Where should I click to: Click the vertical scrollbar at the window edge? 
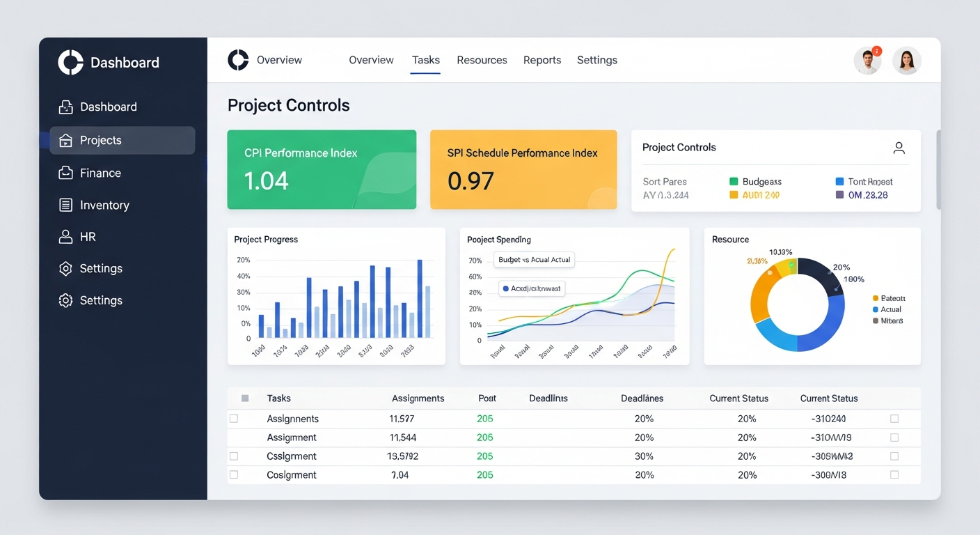click(x=939, y=169)
